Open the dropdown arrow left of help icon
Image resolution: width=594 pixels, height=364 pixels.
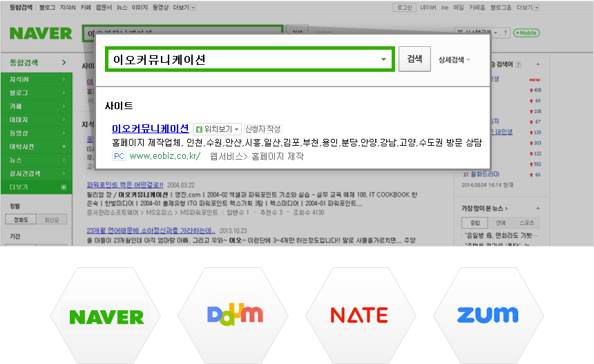click(x=495, y=33)
